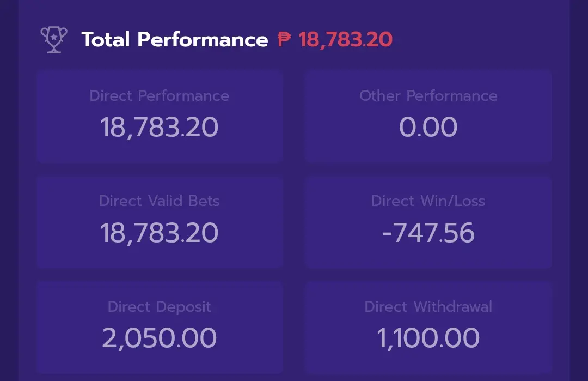Click the Direct Win/Loss label
Image resolution: width=588 pixels, height=381 pixels.
[428, 201]
